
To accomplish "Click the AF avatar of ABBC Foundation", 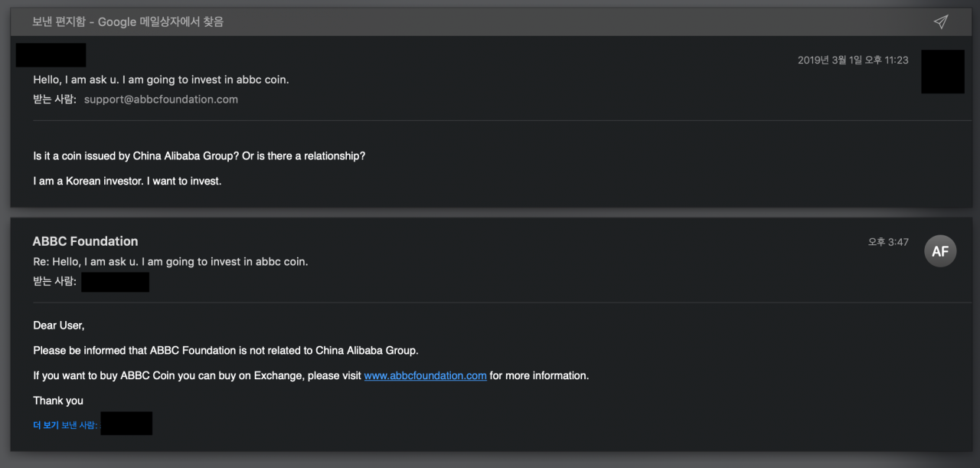I will [x=940, y=251].
